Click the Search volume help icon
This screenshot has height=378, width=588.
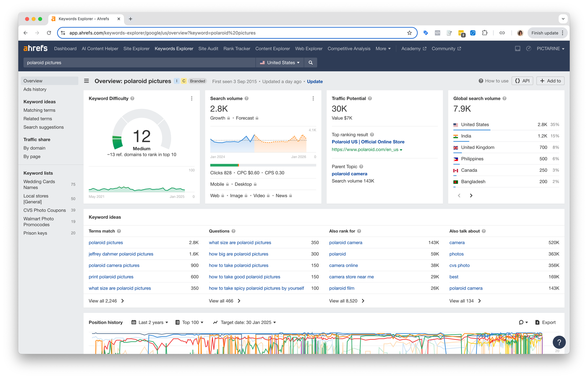tap(247, 98)
